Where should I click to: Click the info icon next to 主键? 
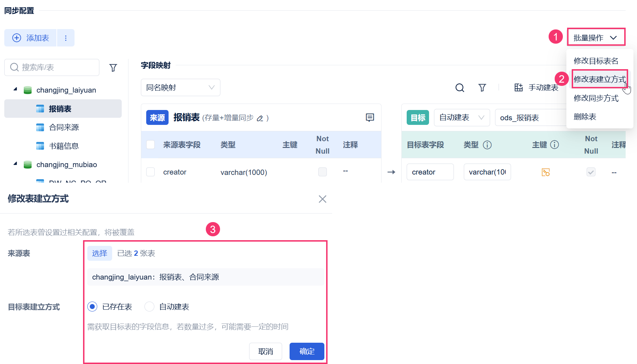(x=554, y=145)
